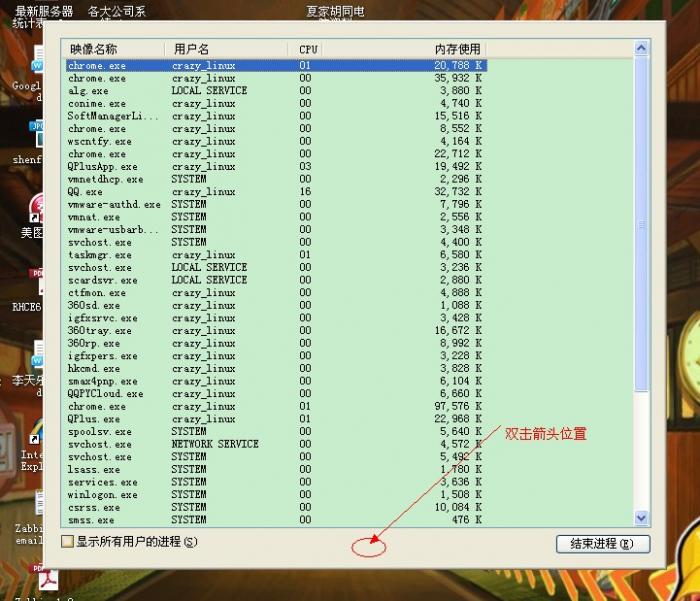Click the 16,672 K memory value of 360tray.exe
700x601 pixels.
tap(458, 331)
